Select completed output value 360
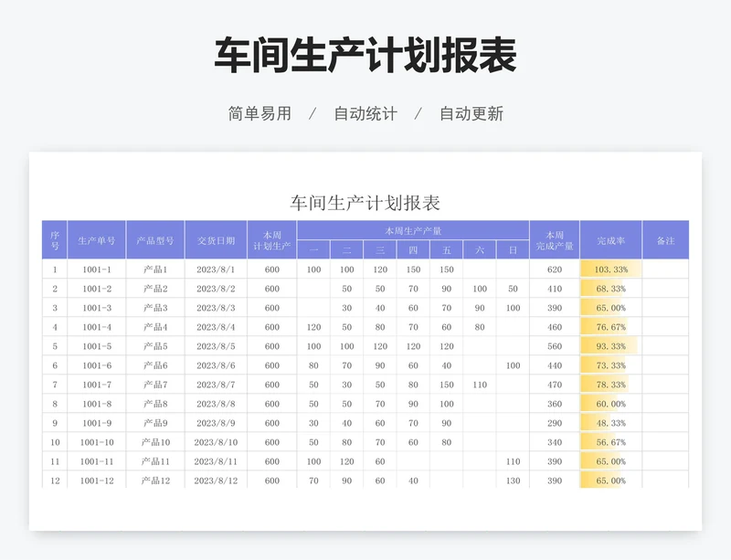 tap(555, 404)
